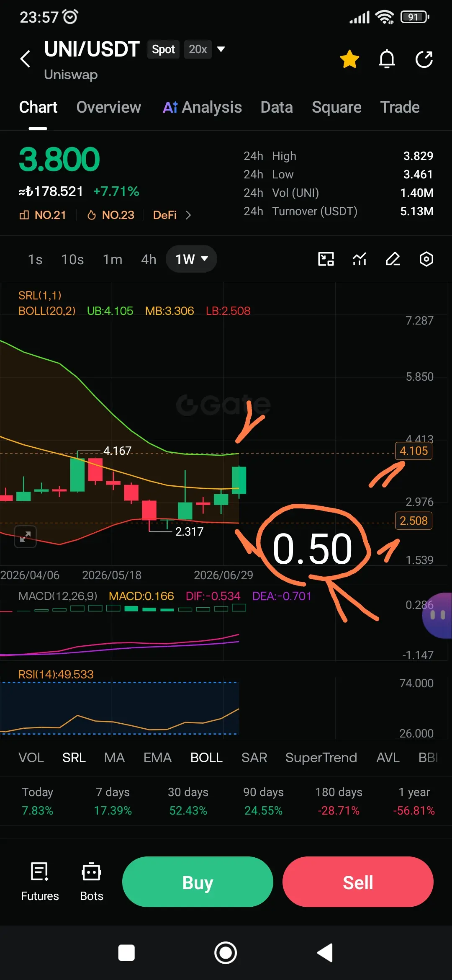Select the 4h timeframe
Screen dimensions: 452x980
pos(149,259)
